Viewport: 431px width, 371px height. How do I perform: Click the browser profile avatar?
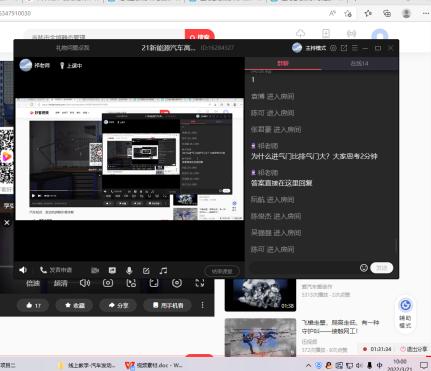[x=406, y=13]
